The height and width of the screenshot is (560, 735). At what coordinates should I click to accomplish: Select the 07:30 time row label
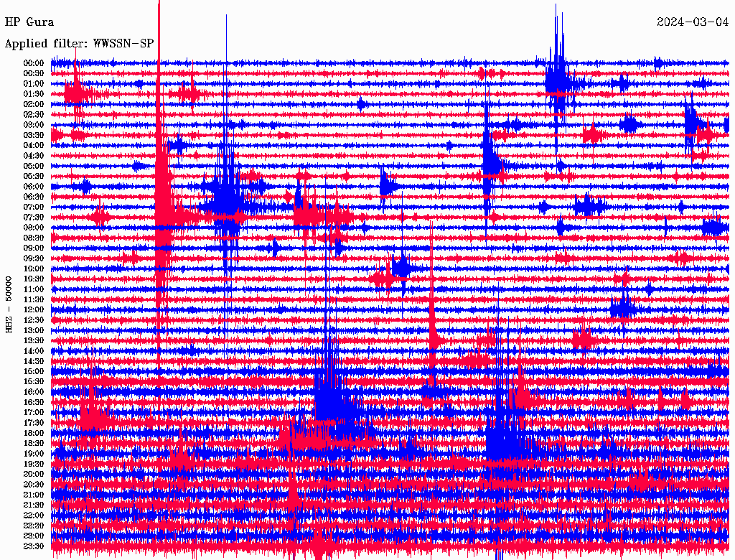point(33,218)
